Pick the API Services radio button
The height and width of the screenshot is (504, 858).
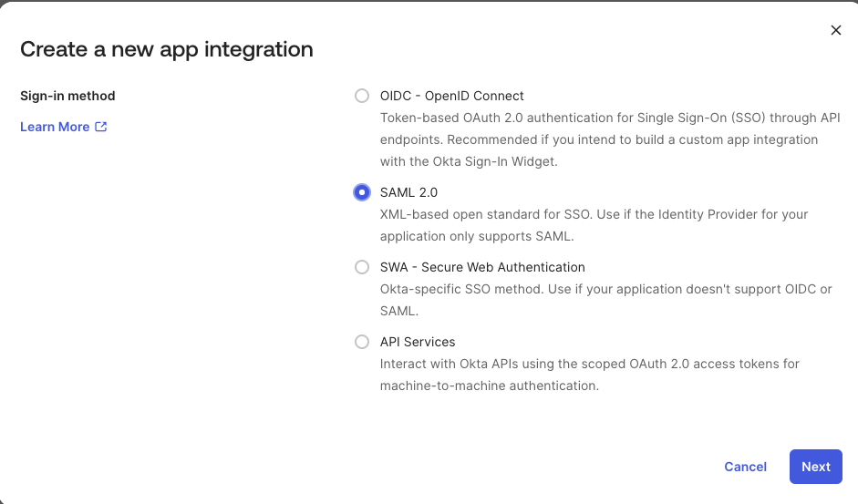tap(362, 342)
